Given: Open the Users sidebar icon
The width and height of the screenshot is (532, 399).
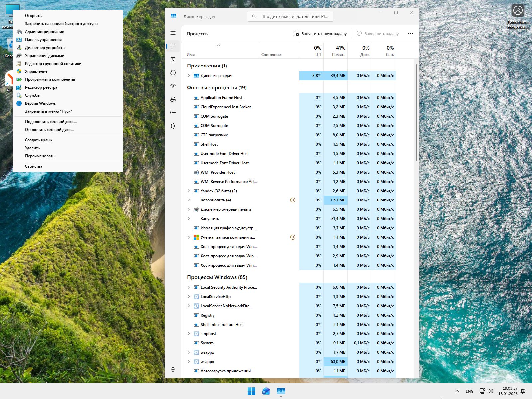Looking at the screenshot, I should tap(173, 99).
